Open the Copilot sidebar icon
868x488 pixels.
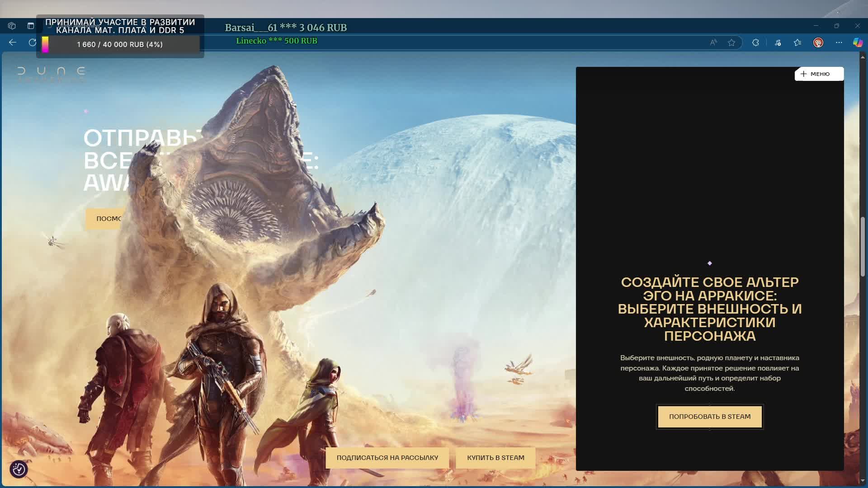click(x=857, y=42)
